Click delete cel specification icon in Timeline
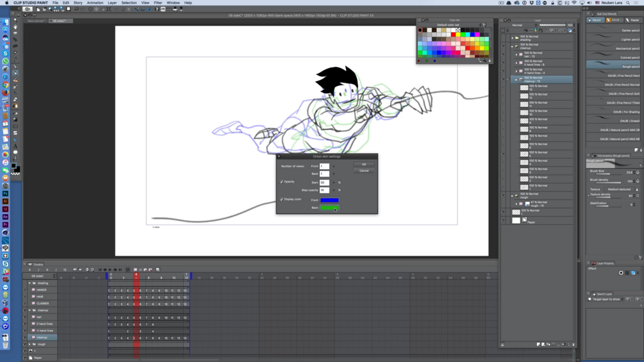This screenshot has width=644, height=362. click(151, 270)
